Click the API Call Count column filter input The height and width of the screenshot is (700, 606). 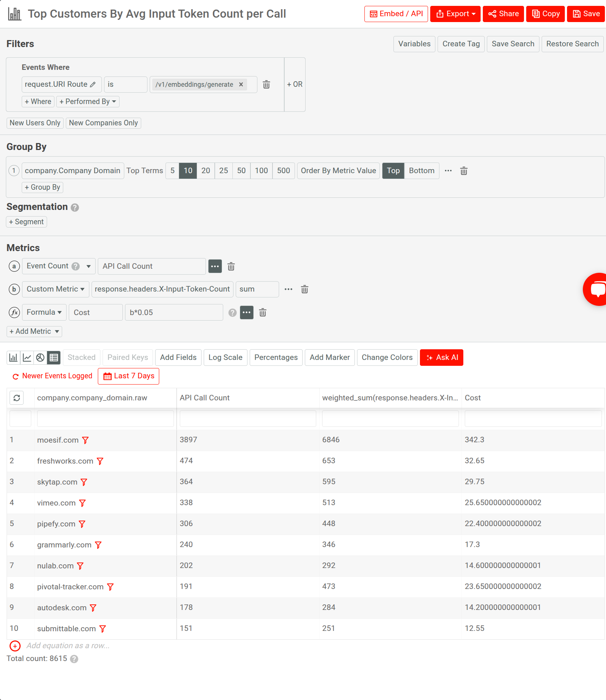(x=247, y=418)
